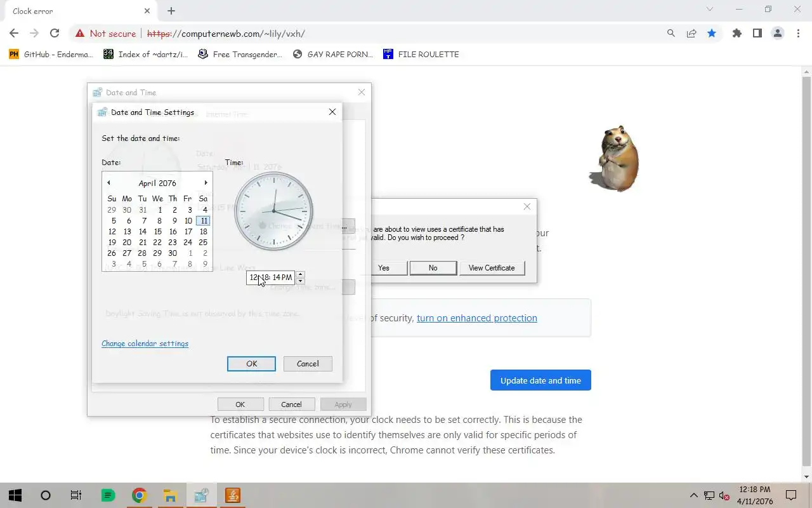Open Change calendar settings link
Screen dimensions: 812x508
[145, 344]
